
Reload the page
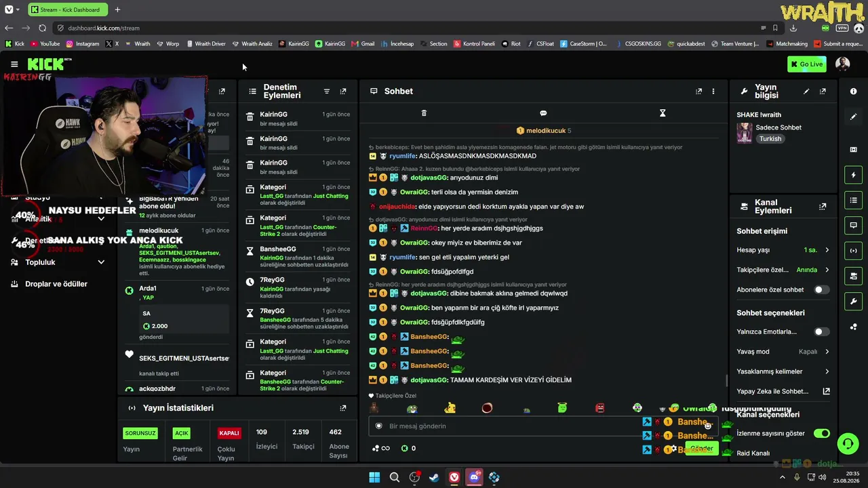[x=42, y=28]
